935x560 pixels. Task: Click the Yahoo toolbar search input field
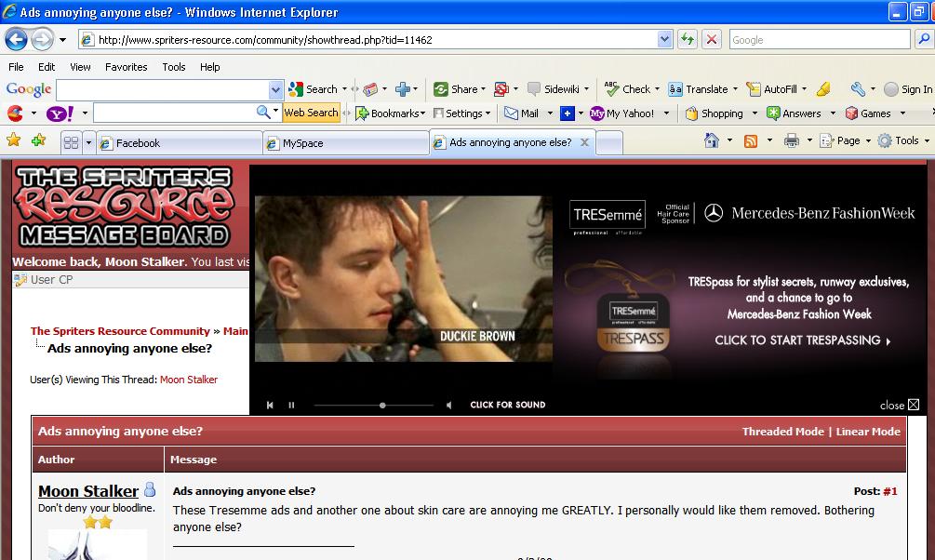(174, 113)
